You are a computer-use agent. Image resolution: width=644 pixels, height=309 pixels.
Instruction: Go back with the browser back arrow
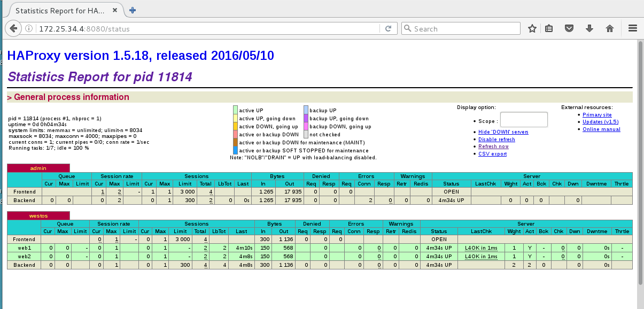[x=12, y=28]
